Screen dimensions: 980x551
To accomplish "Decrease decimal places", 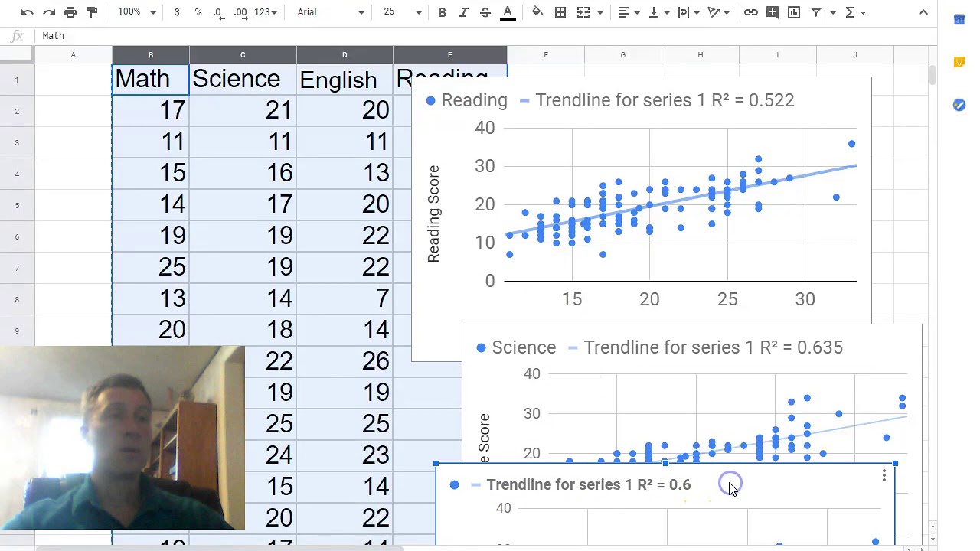I will (219, 12).
